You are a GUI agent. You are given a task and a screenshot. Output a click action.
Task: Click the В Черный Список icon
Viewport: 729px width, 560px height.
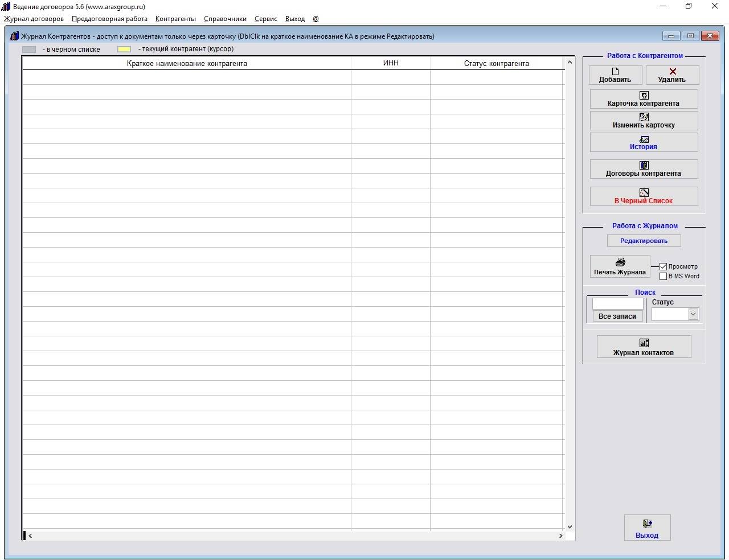tap(644, 192)
